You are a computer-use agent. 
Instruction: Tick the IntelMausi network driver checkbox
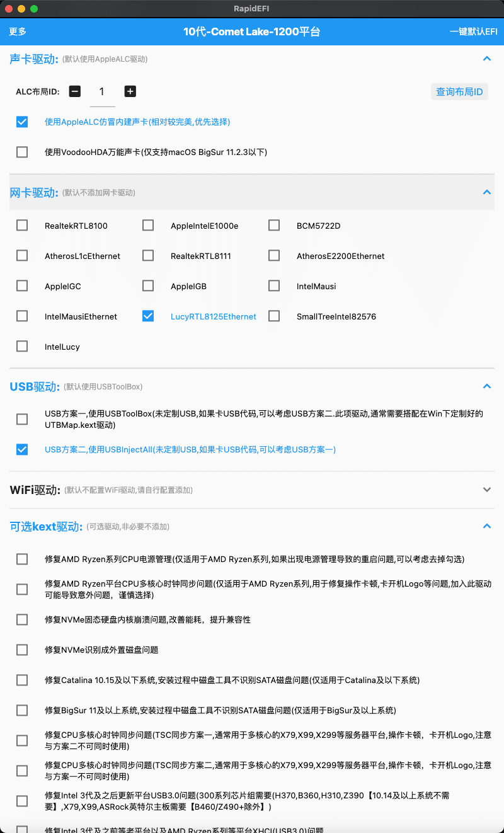tap(274, 286)
